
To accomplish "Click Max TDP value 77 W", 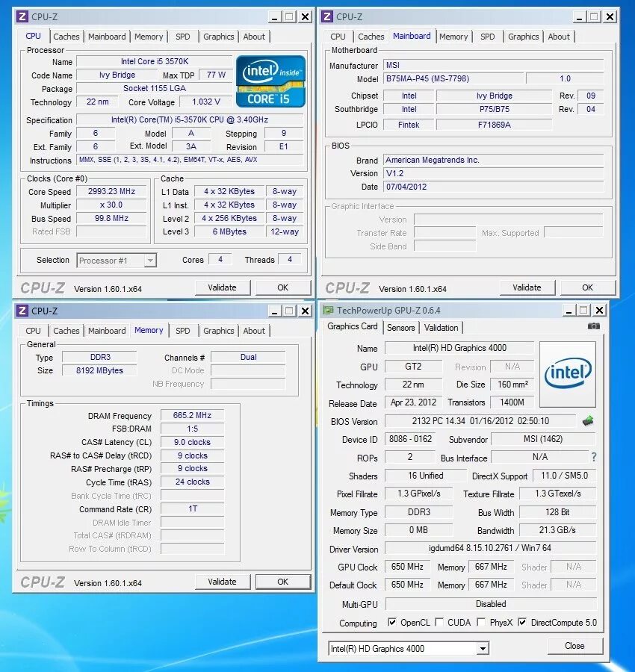I will [x=216, y=75].
